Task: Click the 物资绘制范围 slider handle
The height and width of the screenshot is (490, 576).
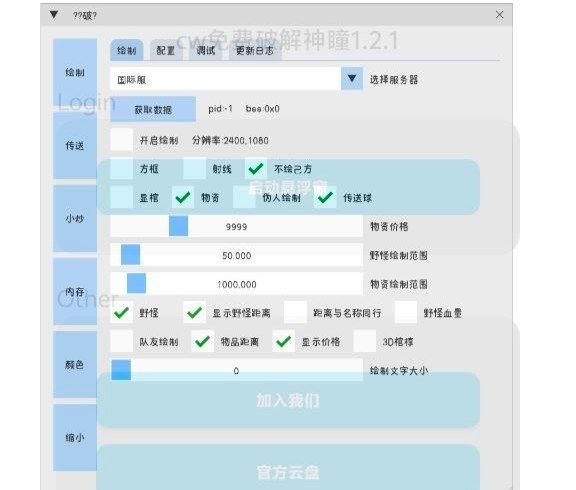Action: click(136, 283)
